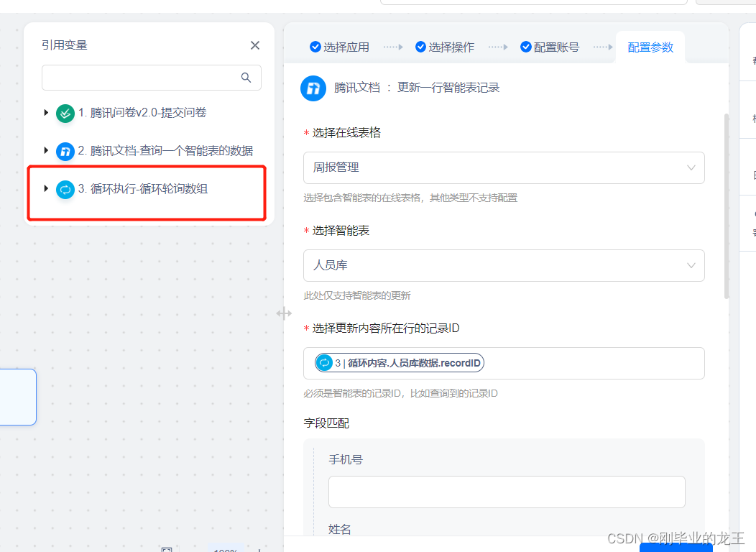This screenshot has width=756, height=552.
Task: Click the 此处仅支持智能表的更新 hint text
Action: pos(356,295)
